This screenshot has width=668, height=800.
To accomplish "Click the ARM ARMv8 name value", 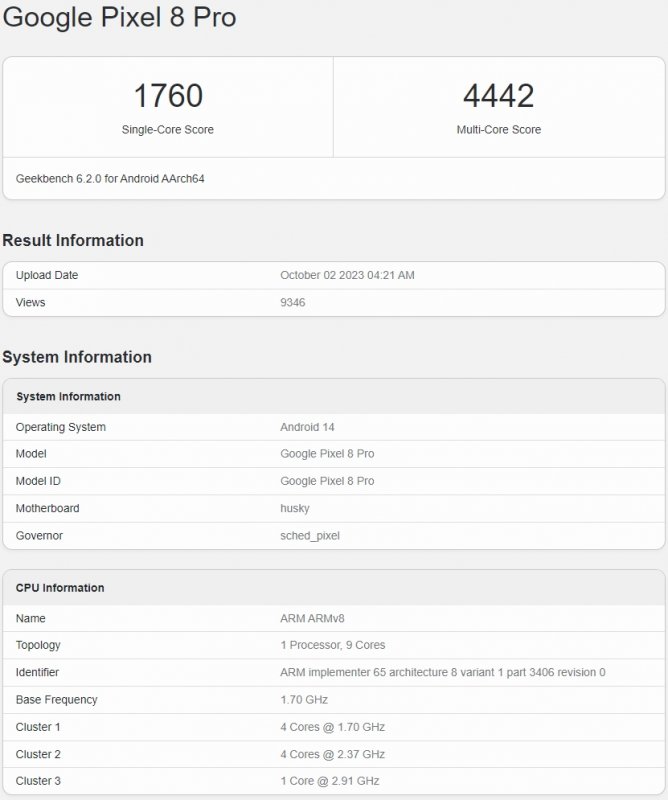I will click(312, 618).
